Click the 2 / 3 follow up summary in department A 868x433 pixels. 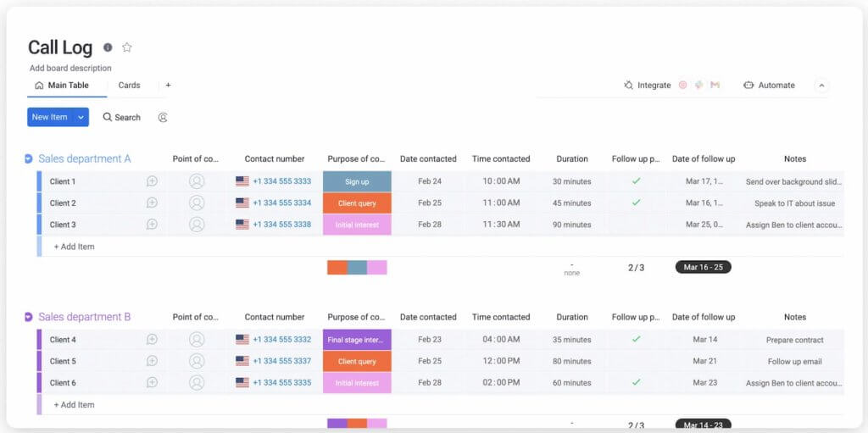[x=636, y=268]
